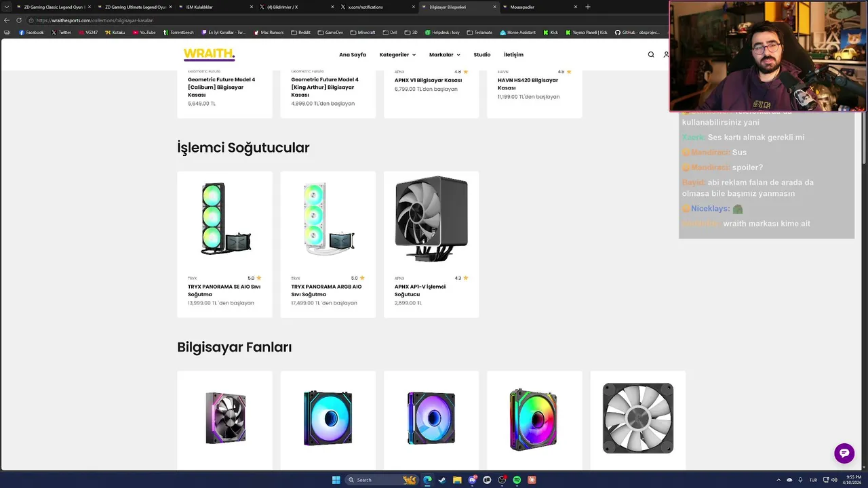Open Steam from the taskbar
Viewport: 868px width, 488px height.
pos(442,480)
